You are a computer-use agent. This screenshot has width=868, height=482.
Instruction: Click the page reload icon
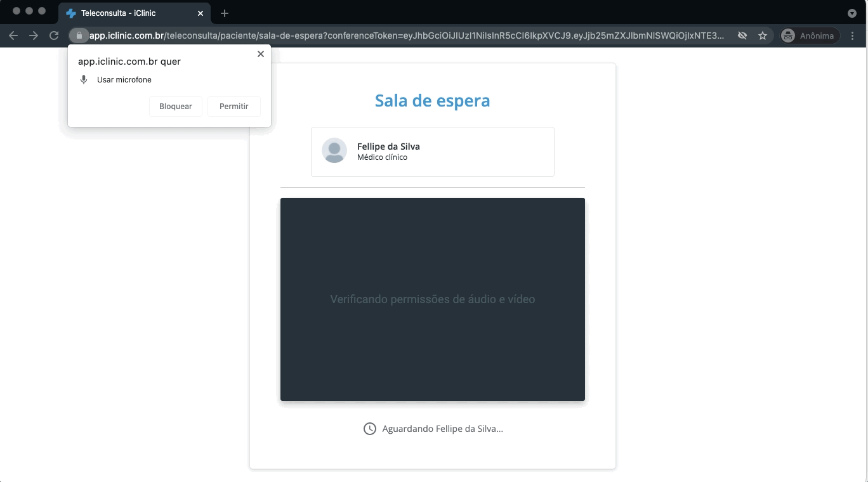click(x=54, y=36)
